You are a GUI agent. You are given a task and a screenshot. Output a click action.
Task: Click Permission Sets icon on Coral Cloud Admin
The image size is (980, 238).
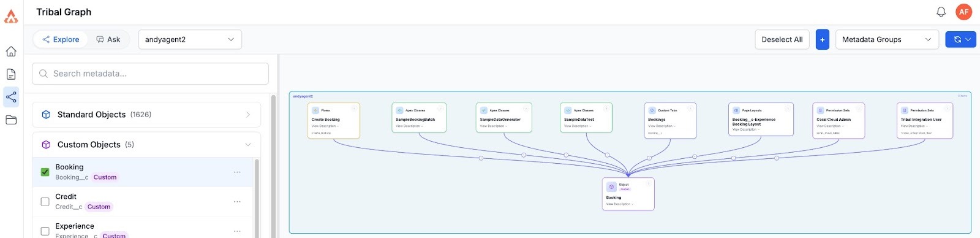pos(821,110)
